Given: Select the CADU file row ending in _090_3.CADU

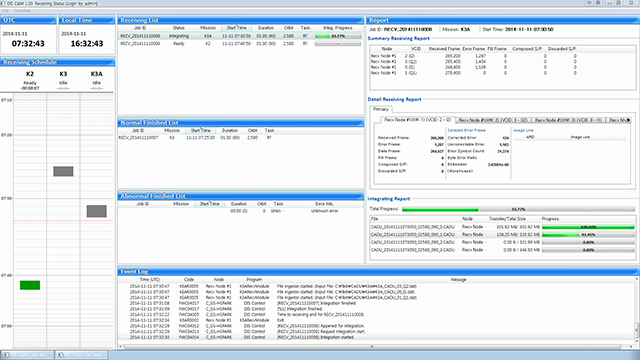Looking at the screenshot, I should pos(502,250).
